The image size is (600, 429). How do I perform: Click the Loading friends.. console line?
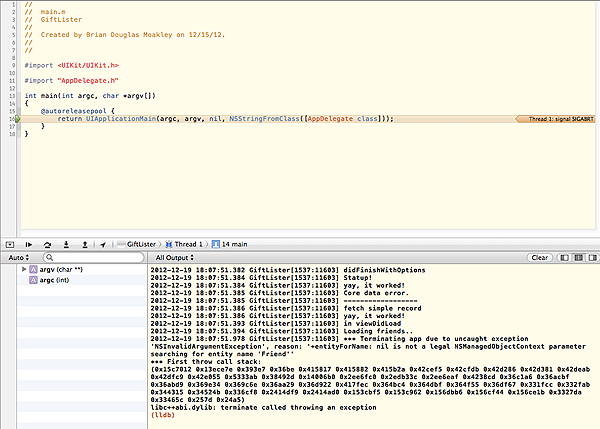282,331
